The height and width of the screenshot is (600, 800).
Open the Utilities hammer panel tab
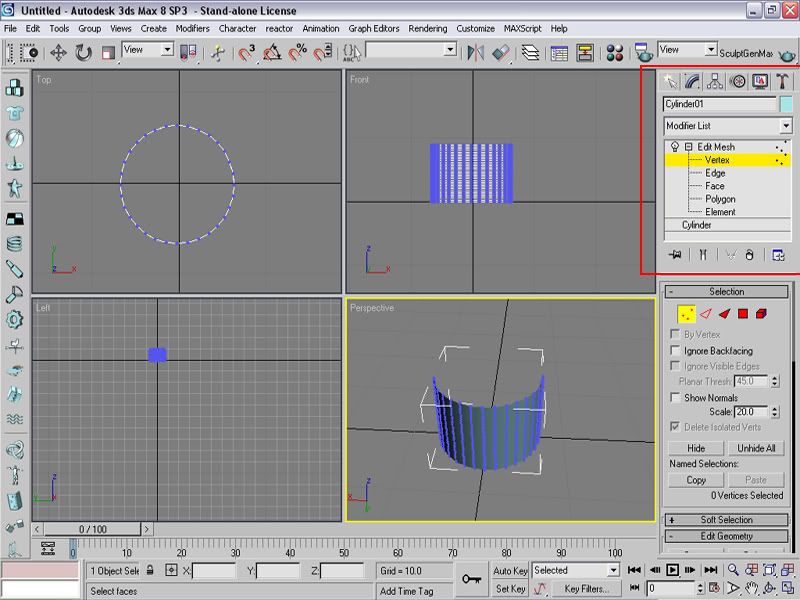(783, 81)
